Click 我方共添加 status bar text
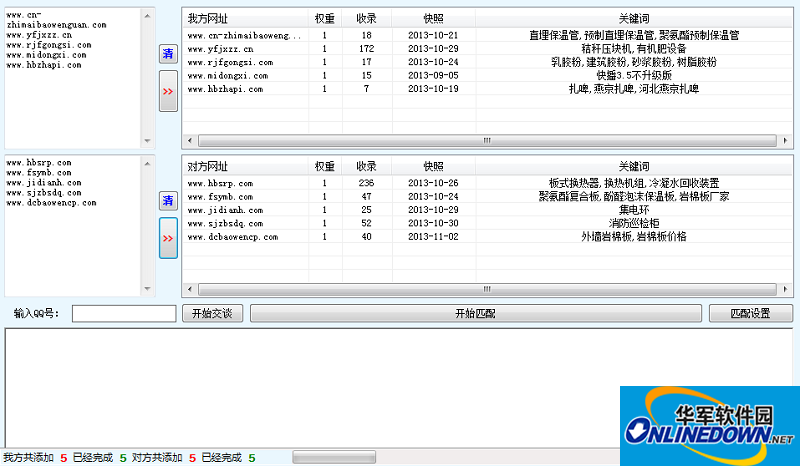The height and width of the screenshot is (466, 800). [x=29, y=458]
